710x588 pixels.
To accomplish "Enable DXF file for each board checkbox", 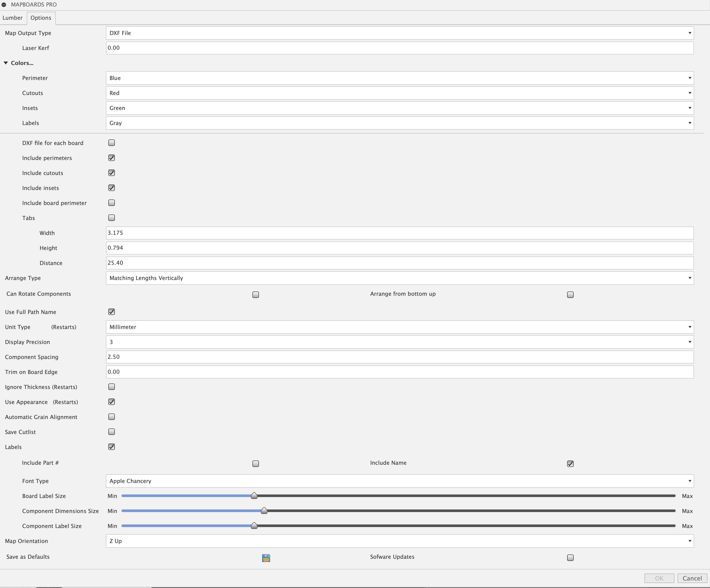I will pyautogui.click(x=112, y=143).
